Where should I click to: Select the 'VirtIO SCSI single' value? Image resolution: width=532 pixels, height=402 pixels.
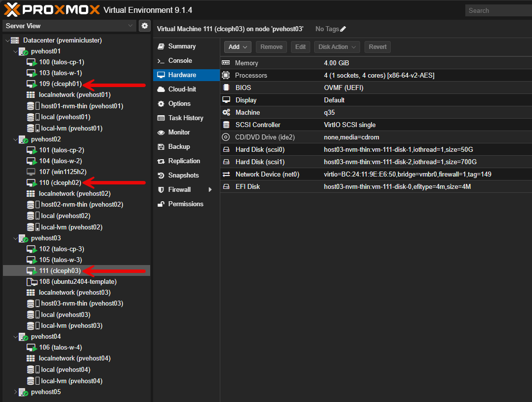(349, 125)
